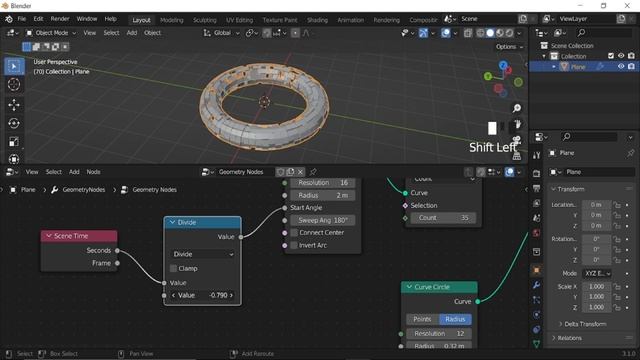Switch to Solid viewport shading
640x360 pixels.
click(x=490, y=33)
